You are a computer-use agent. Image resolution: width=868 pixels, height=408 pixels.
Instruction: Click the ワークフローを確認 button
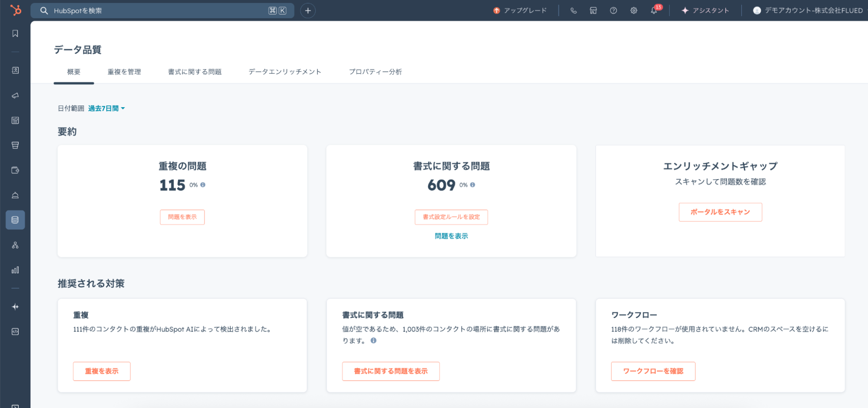click(x=653, y=371)
